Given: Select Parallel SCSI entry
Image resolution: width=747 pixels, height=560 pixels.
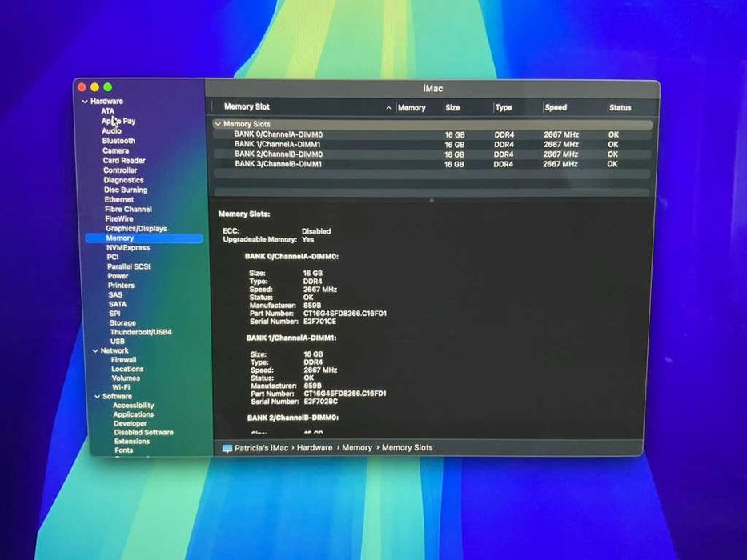Looking at the screenshot, I should click(129, 266).
